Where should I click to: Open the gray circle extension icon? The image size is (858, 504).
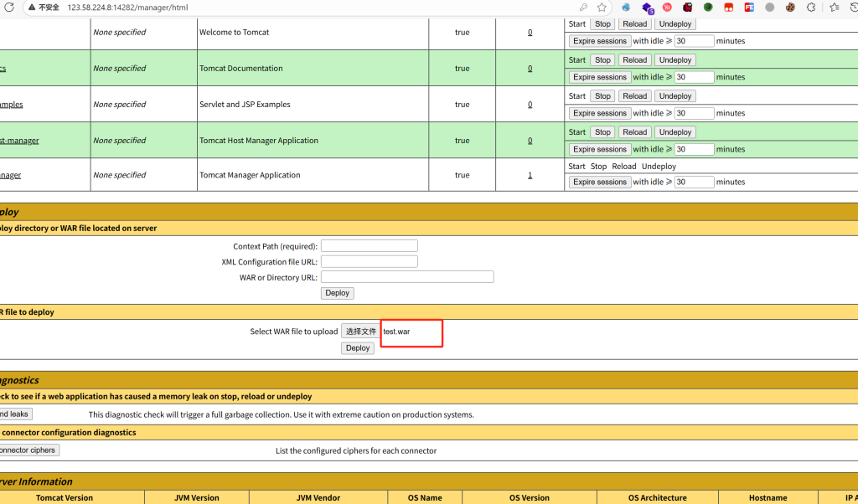(769, 7)
